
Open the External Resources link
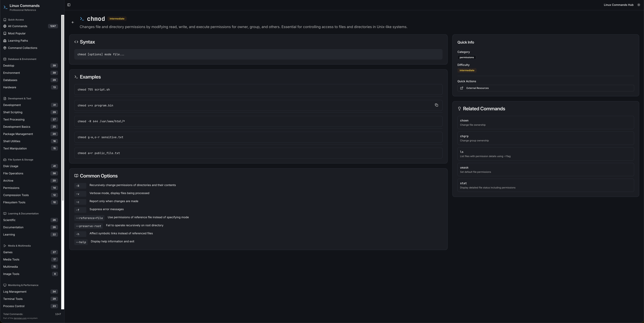click(x=477, y=88)
